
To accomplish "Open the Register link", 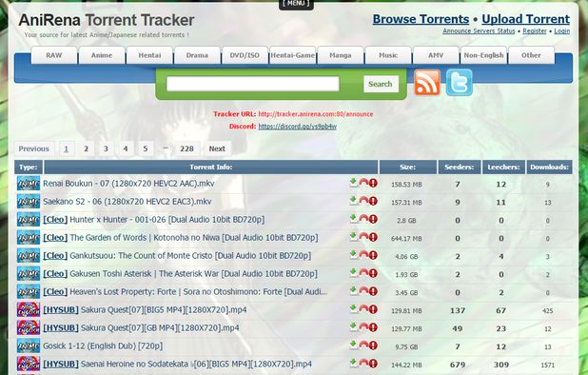I will pos(535,31).
